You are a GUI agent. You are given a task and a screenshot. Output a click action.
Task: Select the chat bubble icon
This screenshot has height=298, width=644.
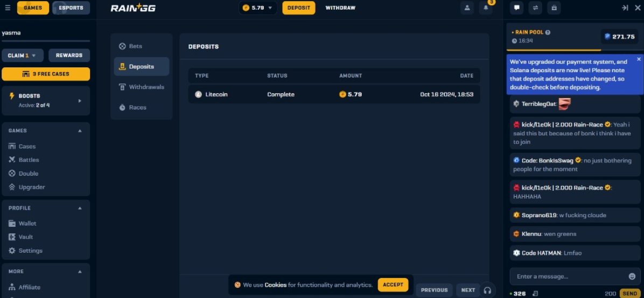516,8
